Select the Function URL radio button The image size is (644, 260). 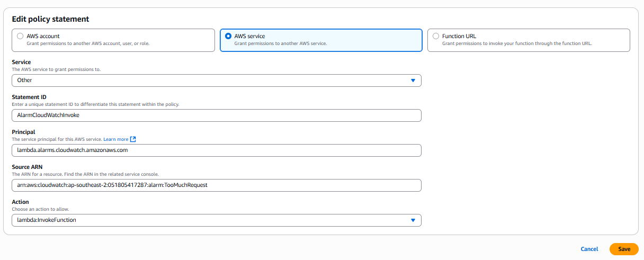pyautogui.click(x=436, y=36)
